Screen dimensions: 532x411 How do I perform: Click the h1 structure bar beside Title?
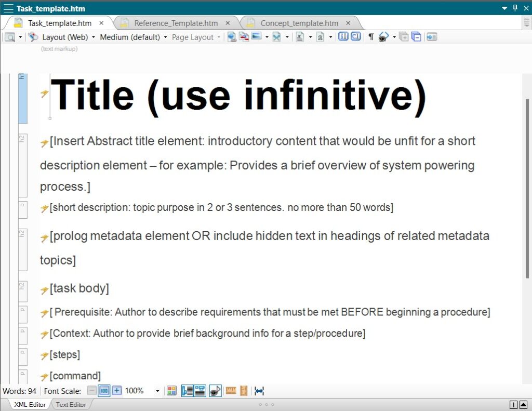pyautogui.click(x=22, y=99)
